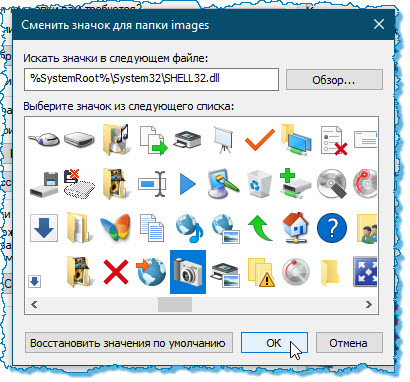This screenshot has height=382, width=410.
Task: Select the floppy disk drive icon
Action: [44, 184]
